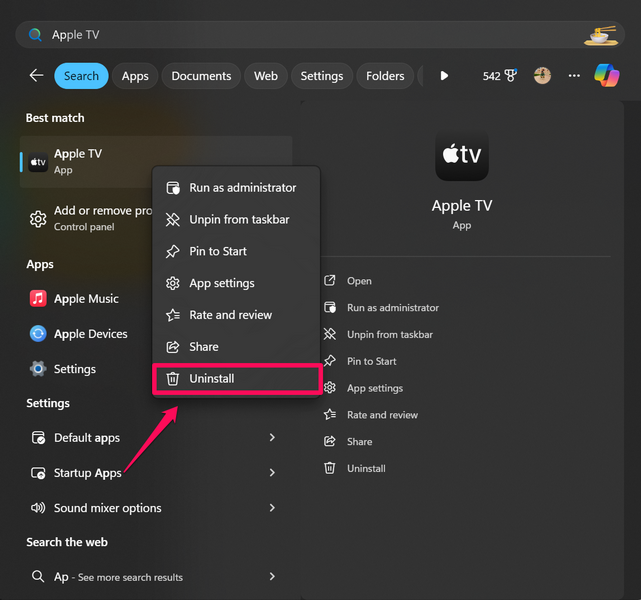Viewport: 641px width, 600px height.
Task: Switch to the Web filter tab
Action: click(x=266, y=76)
